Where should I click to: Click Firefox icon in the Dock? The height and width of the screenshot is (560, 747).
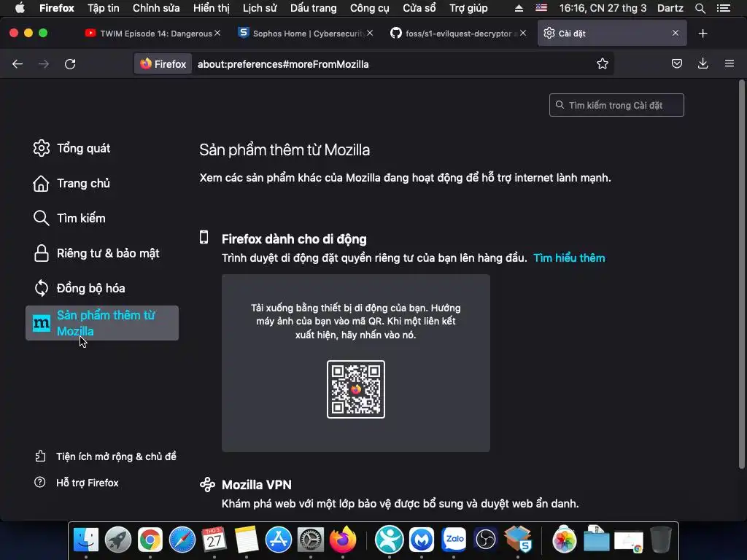pos(343,540)
